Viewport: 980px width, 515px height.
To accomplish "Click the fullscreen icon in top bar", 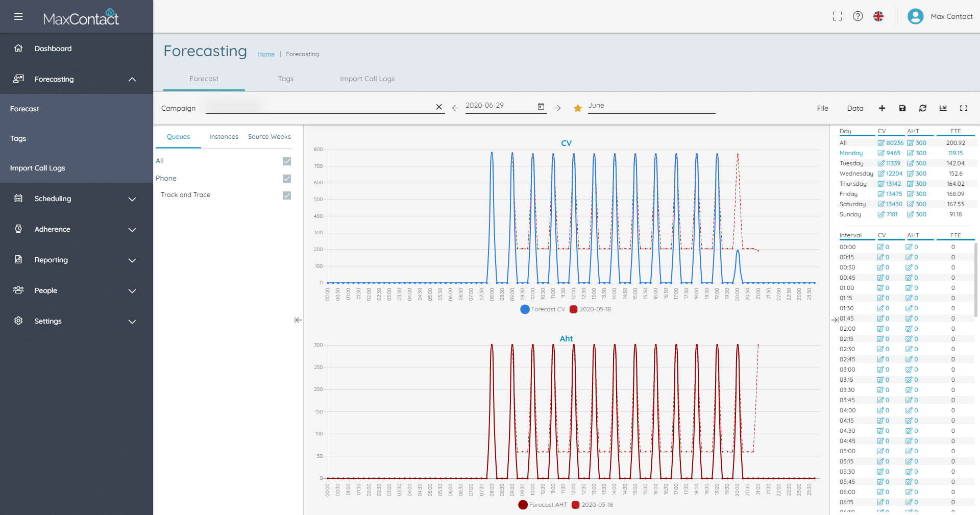I will click(837, 16).
